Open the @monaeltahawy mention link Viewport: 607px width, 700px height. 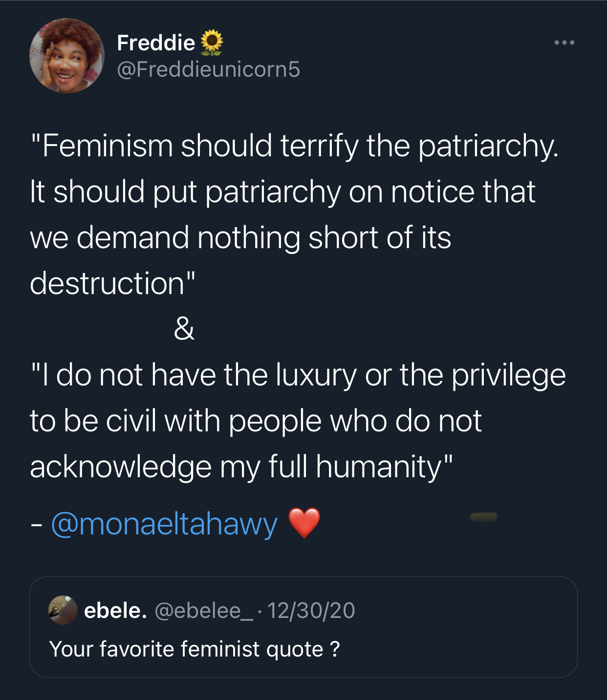pos(164,524)
